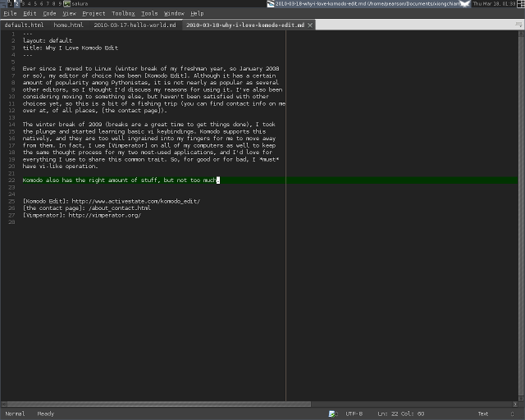Open the Code menu
Image resolution: width=525 pixels, height=420 pixels.
coord(49,13)
